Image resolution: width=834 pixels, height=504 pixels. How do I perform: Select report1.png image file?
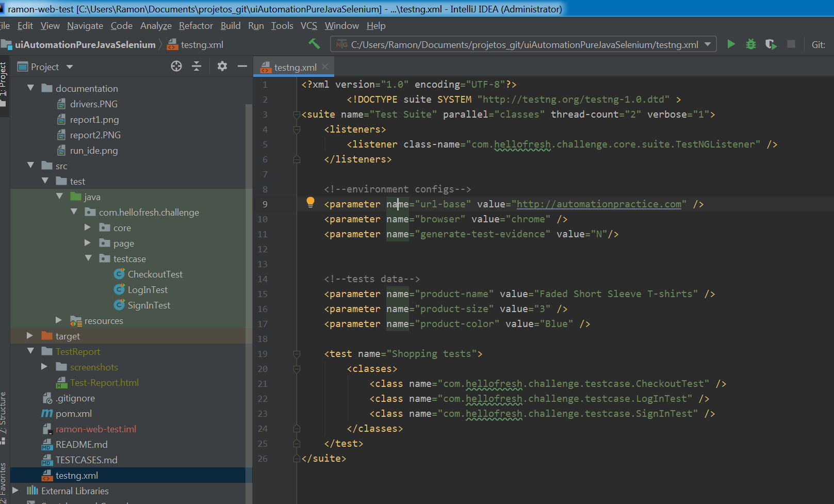[94, 120]
